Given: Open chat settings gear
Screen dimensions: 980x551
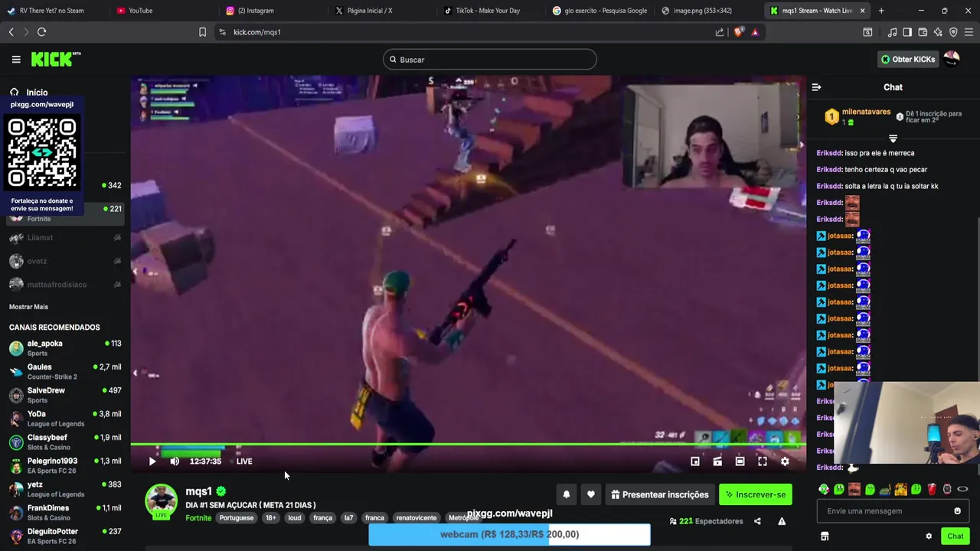Looking at the screenshot, I should [929, 536].
